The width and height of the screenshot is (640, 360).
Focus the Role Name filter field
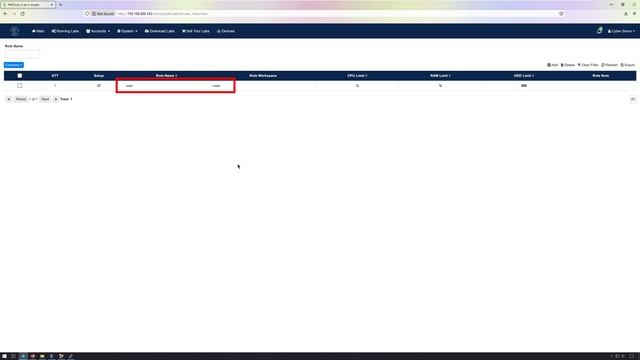(x=22, y=54)
